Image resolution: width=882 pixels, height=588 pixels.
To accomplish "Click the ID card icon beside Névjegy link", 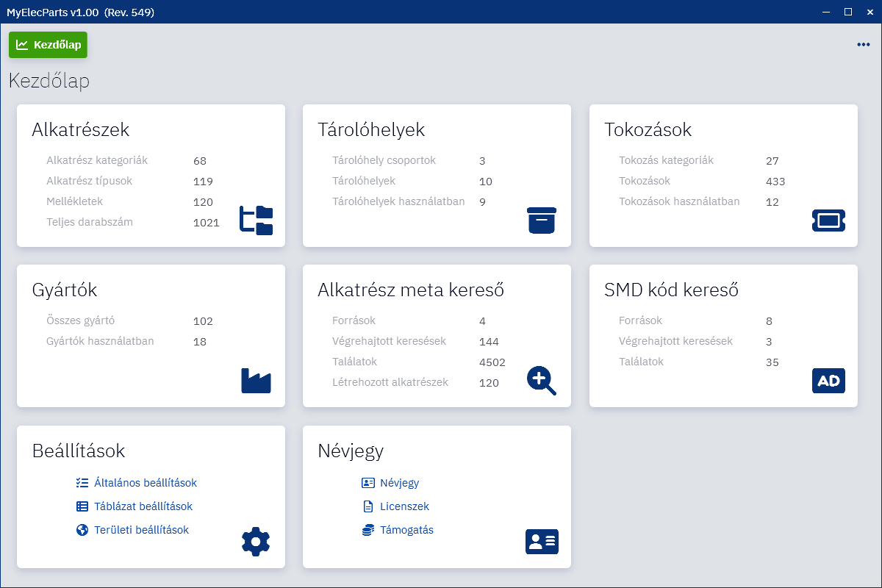I will click(x=368, y=483).
